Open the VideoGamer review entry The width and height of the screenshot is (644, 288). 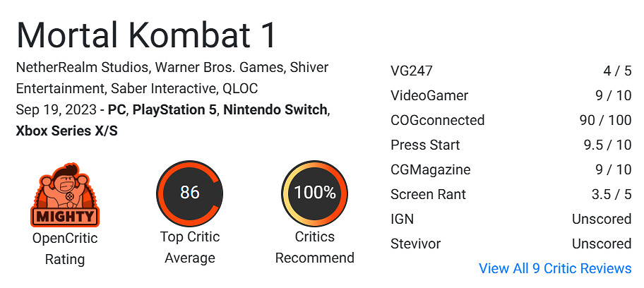pyautogui.click(x=429, y=95)
